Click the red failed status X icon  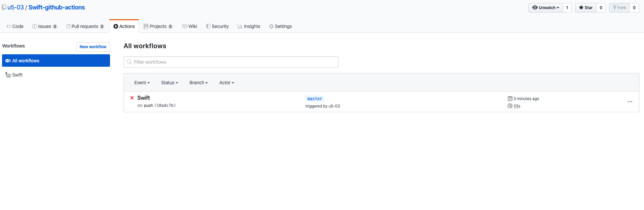click(132, 98)
